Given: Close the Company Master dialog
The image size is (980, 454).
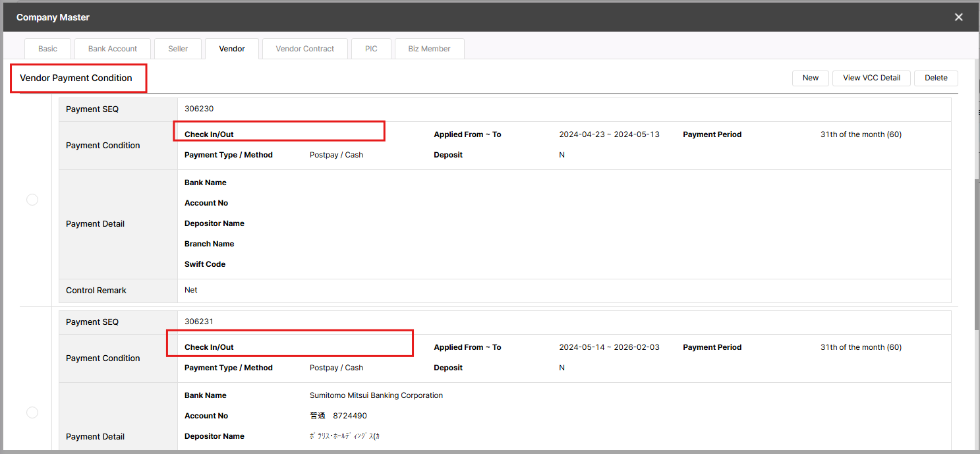Looking at the screenshot, I should (x=958, y=17).
